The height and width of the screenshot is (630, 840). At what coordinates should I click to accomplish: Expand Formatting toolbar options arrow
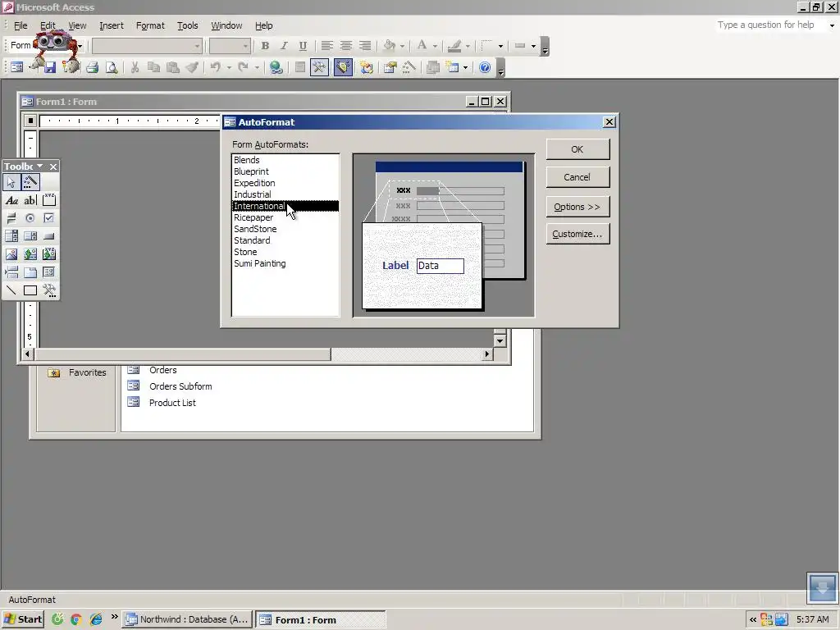tap(545, 47)
